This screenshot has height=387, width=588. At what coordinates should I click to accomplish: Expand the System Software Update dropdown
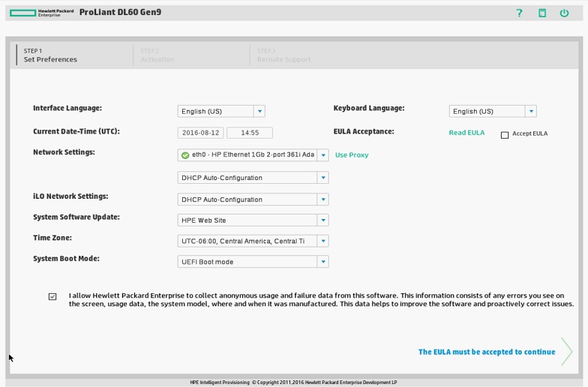[x=322, y=220]
